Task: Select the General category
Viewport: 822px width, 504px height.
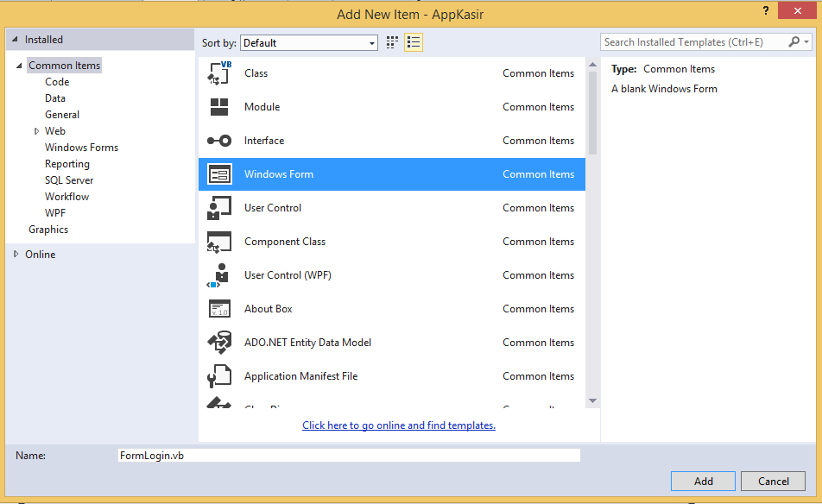Action: [x=62, y=115]
